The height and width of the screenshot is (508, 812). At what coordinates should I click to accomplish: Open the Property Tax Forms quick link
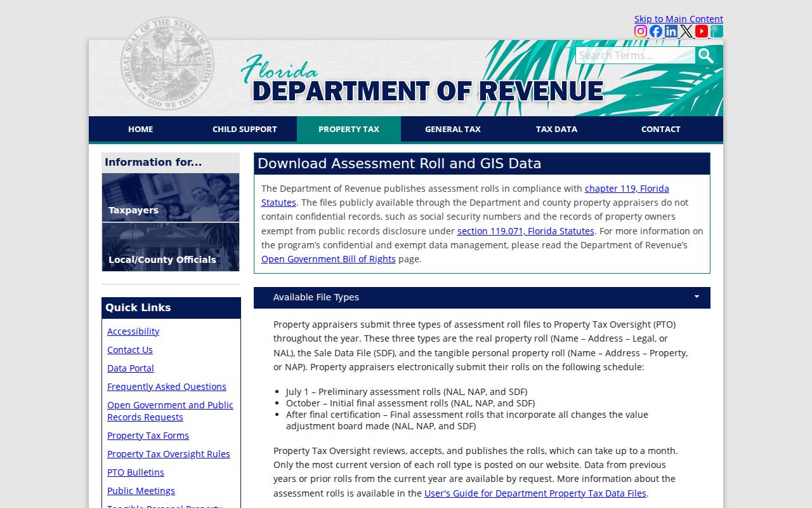click(148, 436)
